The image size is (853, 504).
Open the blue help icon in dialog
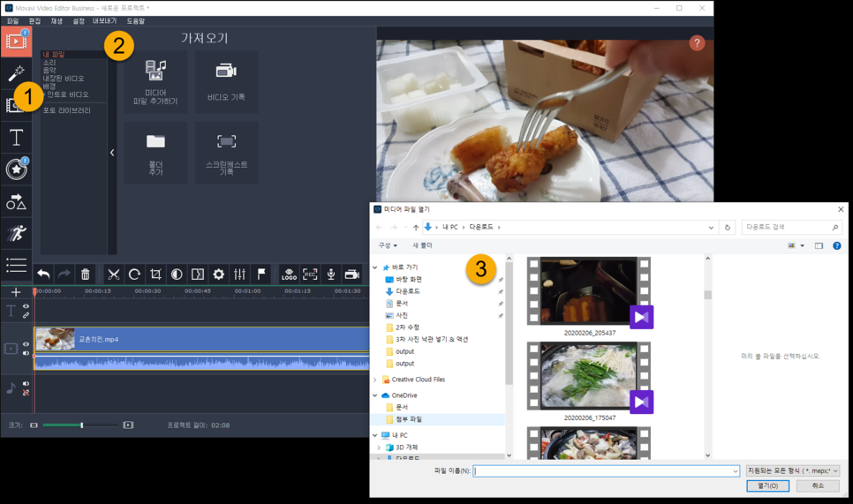point(837,245)
